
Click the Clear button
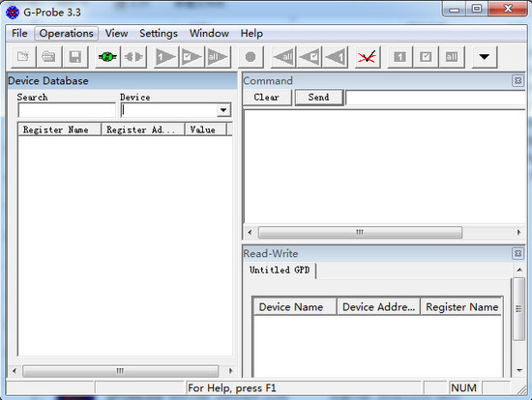pos(267,98)
